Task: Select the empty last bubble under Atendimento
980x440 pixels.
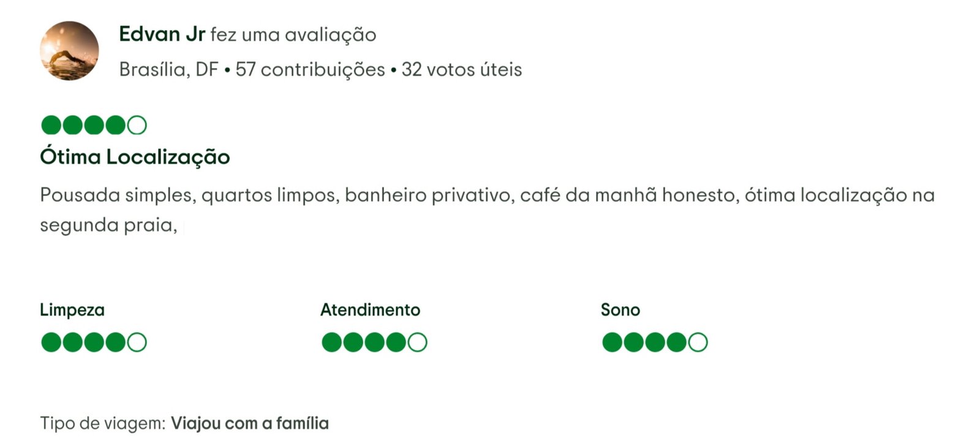Action: click(x=417, y=342)
